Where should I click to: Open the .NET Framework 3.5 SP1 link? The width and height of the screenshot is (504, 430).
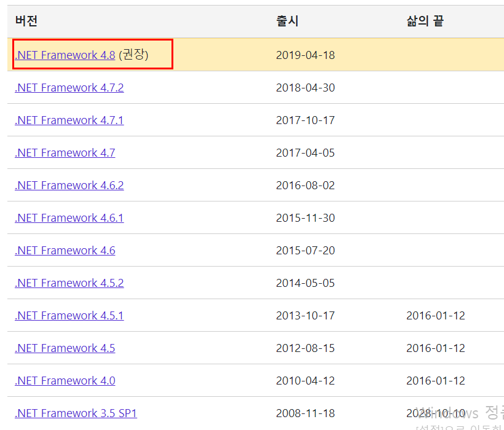click(x=76, y=413)
